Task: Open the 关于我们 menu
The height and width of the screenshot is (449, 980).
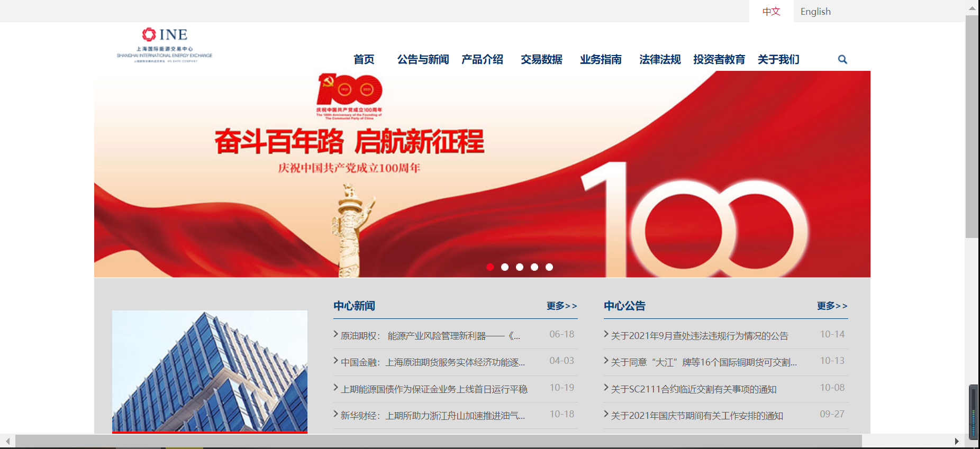Action: (x=778, y=59)
